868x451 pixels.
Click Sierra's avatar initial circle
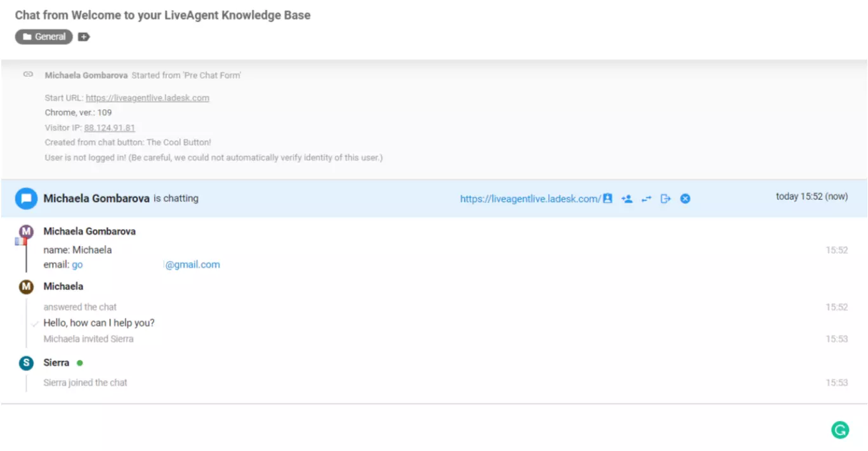coord(26,363)
